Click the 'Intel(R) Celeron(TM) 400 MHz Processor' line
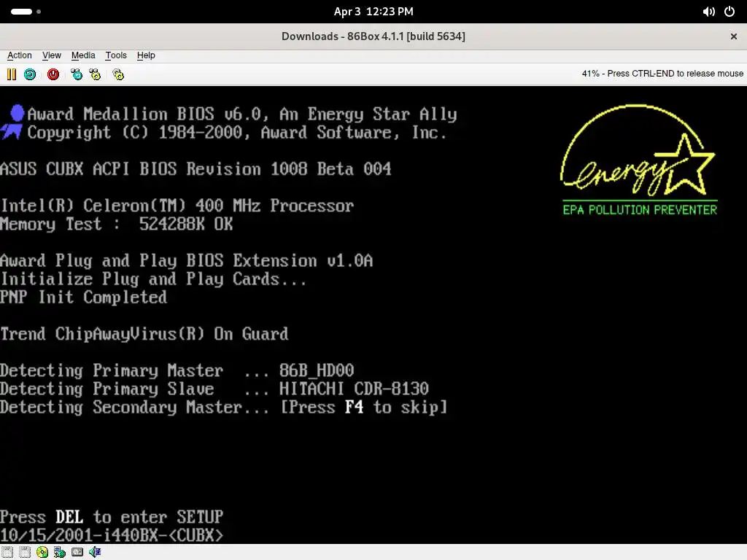Viewport: 747px width, 560px height. (x=177, y=206)
